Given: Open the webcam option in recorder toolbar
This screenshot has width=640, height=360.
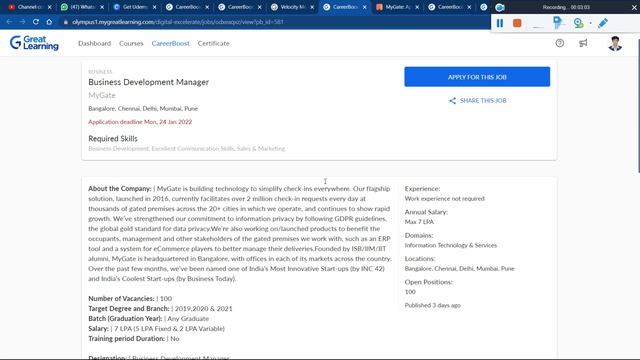Looking at the screenshot, I should (578, 23).
